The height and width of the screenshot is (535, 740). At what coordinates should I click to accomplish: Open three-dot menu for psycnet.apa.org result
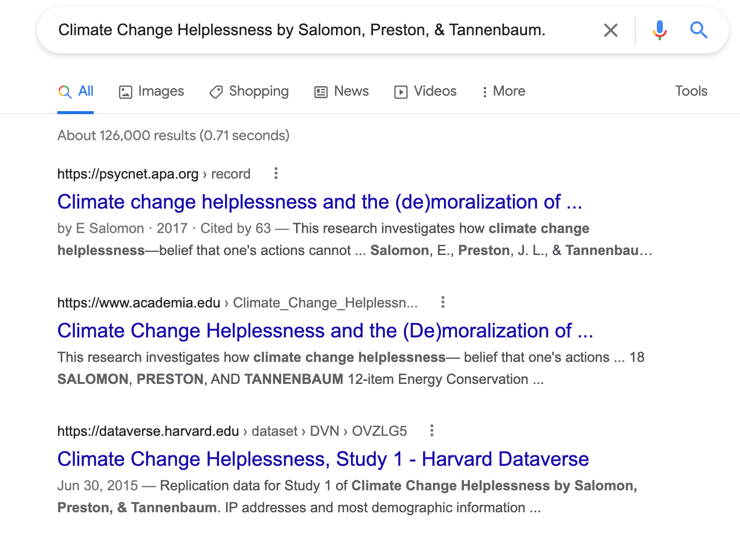(276, 173)
